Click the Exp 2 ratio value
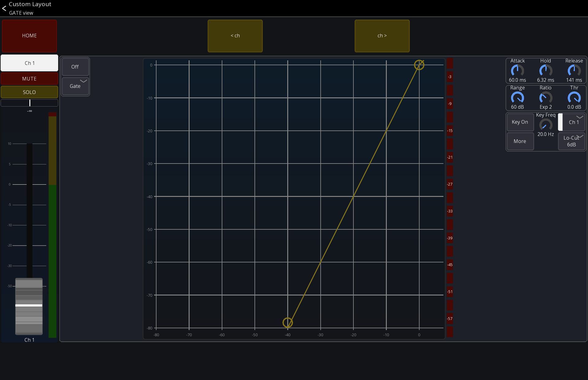The height and width of the screenshot is (380, 588). point(545,107)
